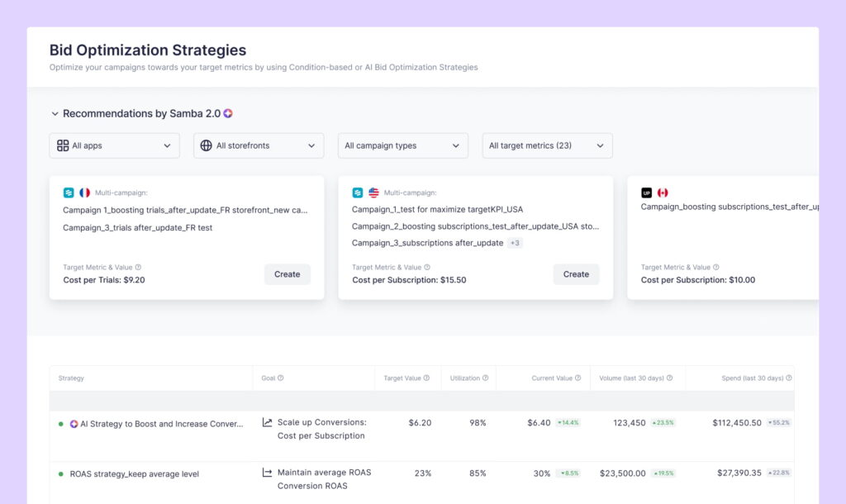Click the Samba 2.0 sparkle logo icon

point(228,113)
